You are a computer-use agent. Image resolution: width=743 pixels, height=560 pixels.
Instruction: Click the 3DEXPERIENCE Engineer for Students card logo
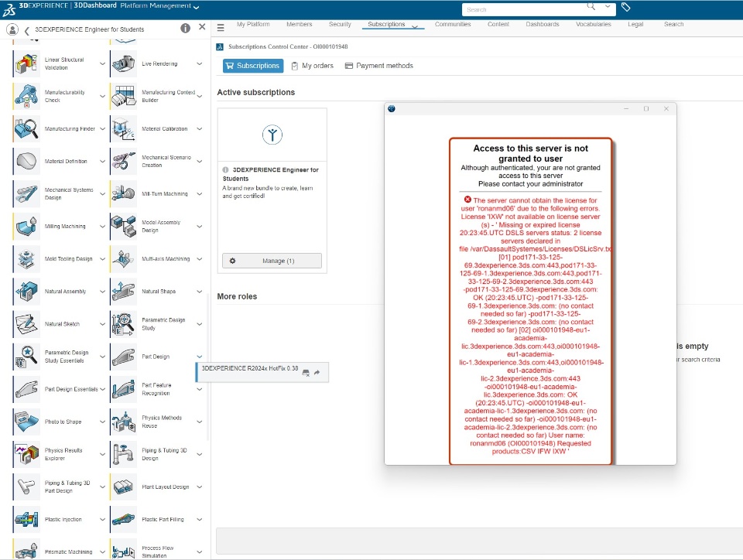(x=272, y=135)
